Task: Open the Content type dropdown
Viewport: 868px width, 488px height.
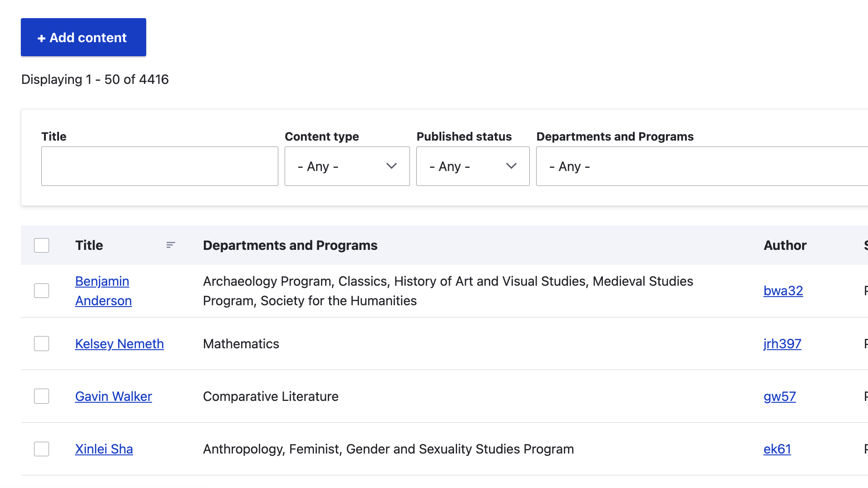Action: [x=347, y=166]
